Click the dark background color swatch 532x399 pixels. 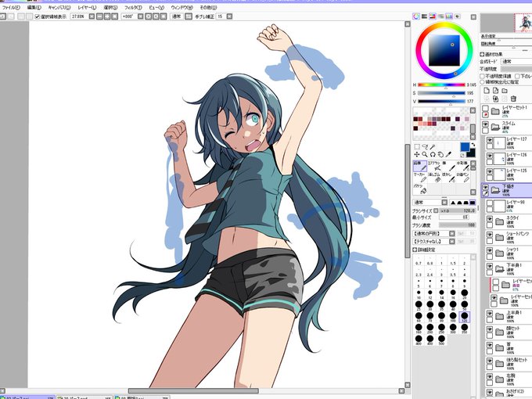point(472,153)
